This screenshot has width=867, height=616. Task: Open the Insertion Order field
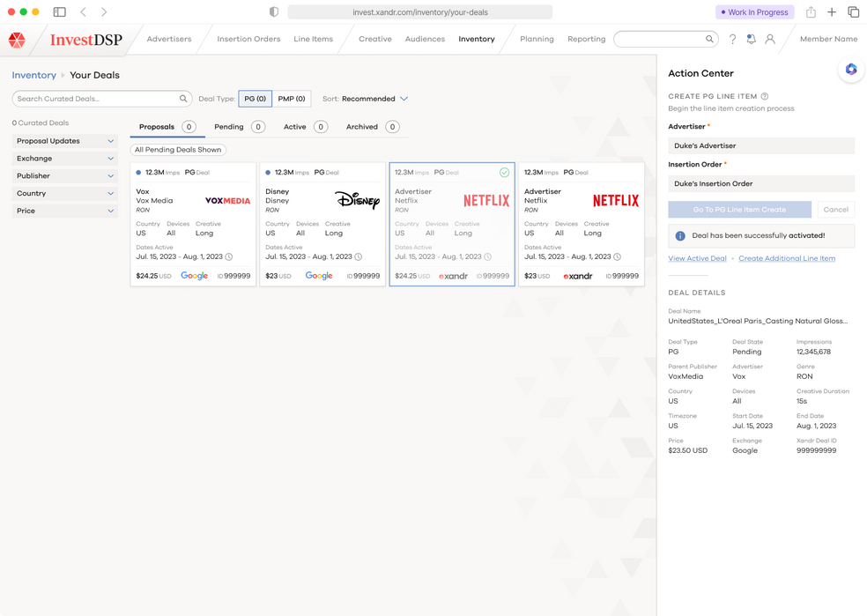(761, 183)
